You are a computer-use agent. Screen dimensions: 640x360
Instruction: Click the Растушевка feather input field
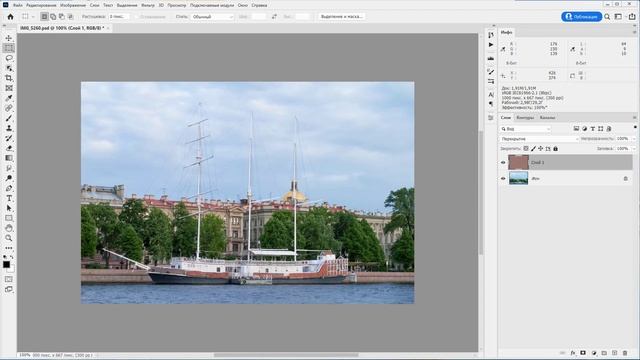(119, 17)
